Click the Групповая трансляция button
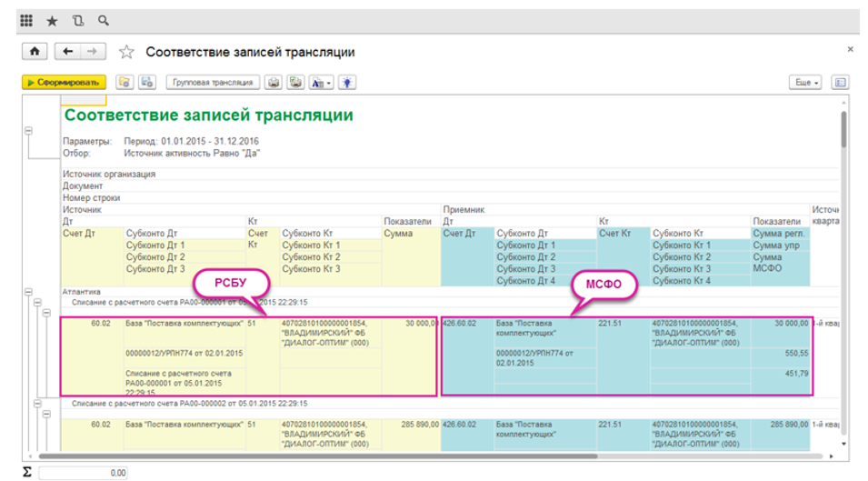 (x=213, y=82)
